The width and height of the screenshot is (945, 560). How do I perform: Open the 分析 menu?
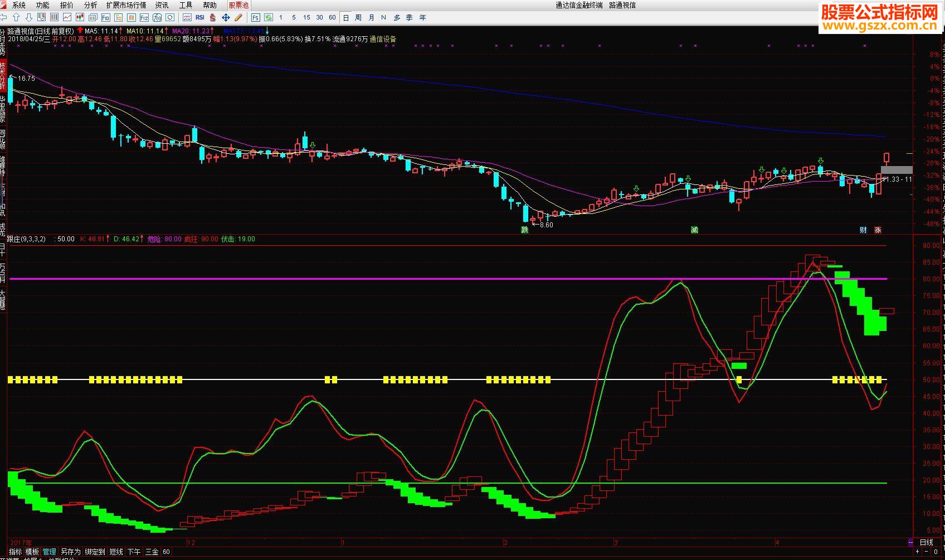[x=90, y=5]
